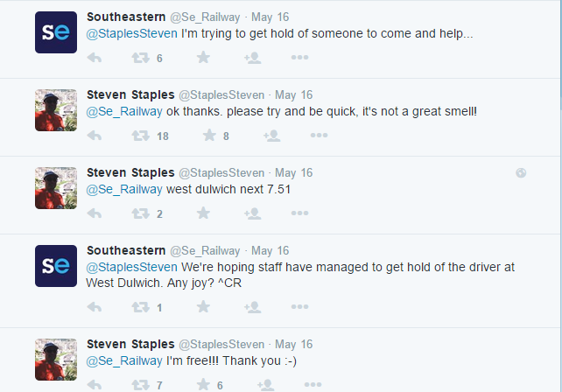562x392 pixels.
Task: Click the small icon right of "west dulwich" tweet
Action: [x=521, y=173]
